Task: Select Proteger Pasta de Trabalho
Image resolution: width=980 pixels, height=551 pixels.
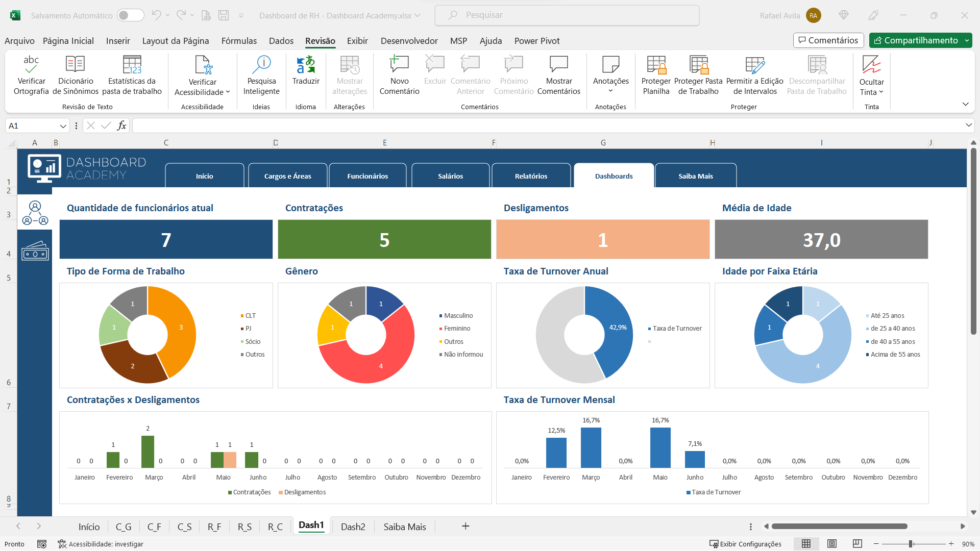Action: point(698,77)
